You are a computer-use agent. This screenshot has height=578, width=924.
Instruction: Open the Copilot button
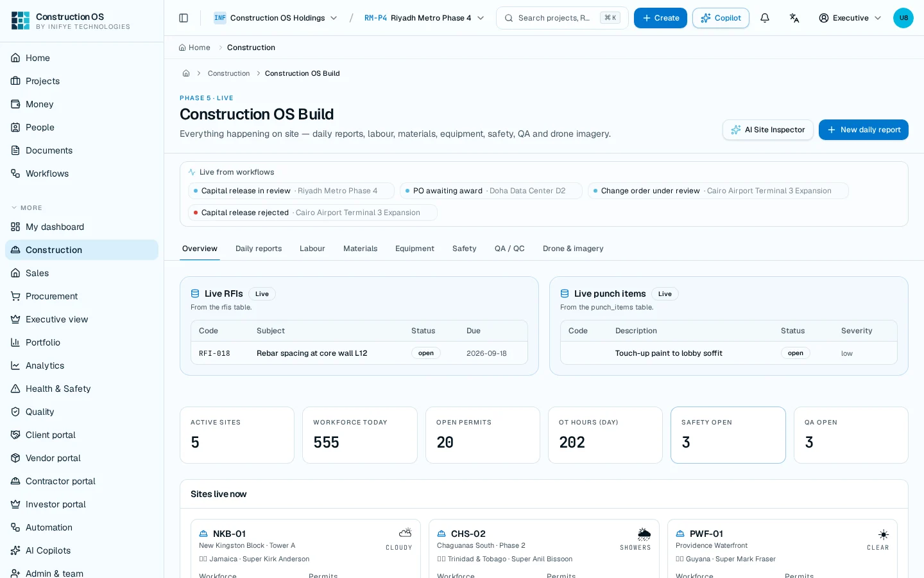(x=721, y=18)
